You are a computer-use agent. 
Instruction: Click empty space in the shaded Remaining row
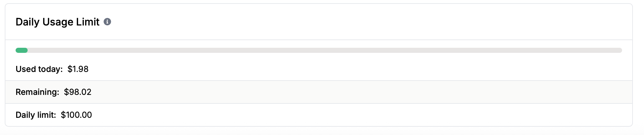pos(349,92)
